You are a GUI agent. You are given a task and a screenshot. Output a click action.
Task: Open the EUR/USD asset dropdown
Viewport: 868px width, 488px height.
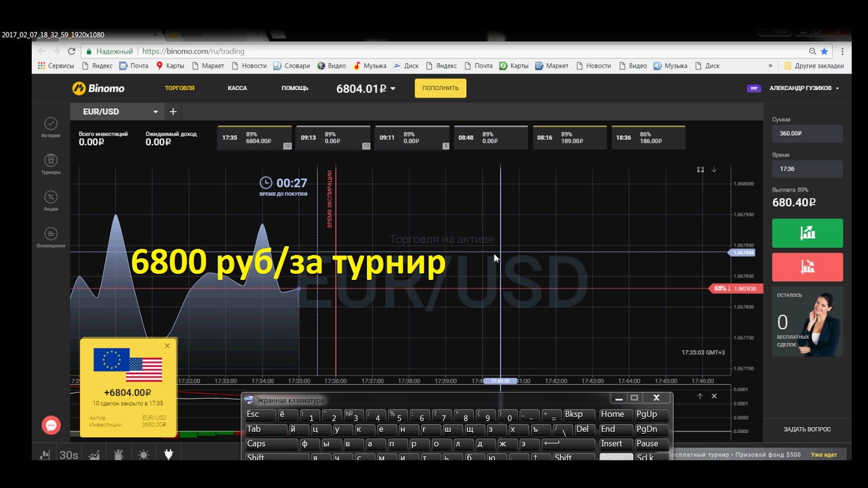pyautogui.click(x=117, y=112)
